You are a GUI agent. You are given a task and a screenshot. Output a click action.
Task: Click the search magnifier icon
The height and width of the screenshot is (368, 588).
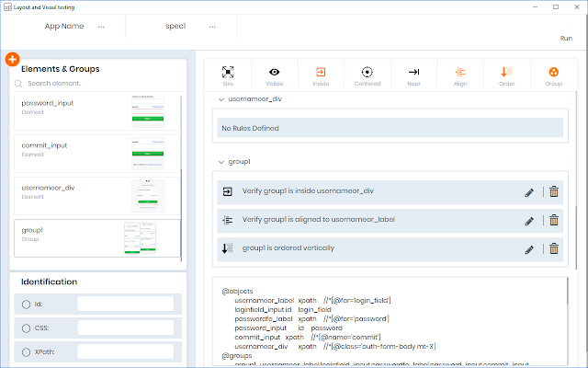tap(18, 84)
